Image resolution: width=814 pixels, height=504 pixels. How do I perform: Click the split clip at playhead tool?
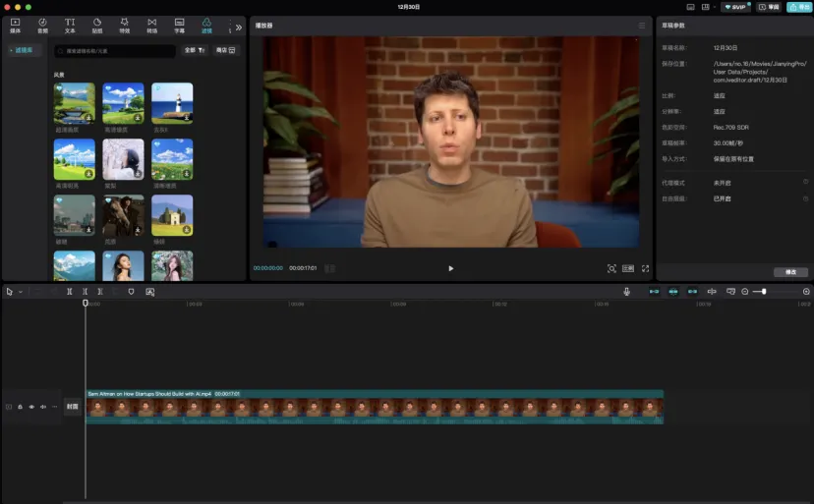click(70, 292)
